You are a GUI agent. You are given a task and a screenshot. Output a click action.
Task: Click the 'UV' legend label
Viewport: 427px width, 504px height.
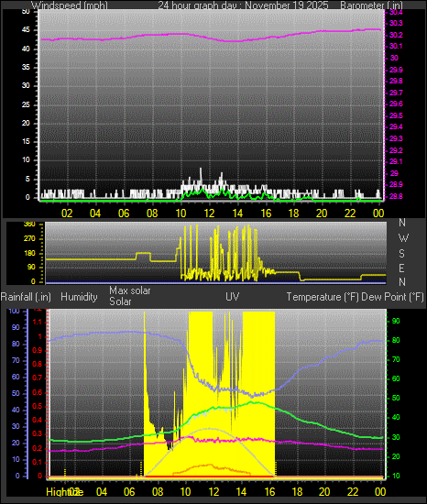tap(233, 296)
